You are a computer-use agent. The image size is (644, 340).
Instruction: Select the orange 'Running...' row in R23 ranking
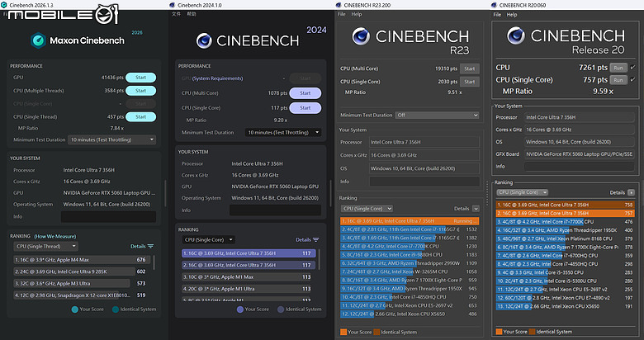(410, 221)
